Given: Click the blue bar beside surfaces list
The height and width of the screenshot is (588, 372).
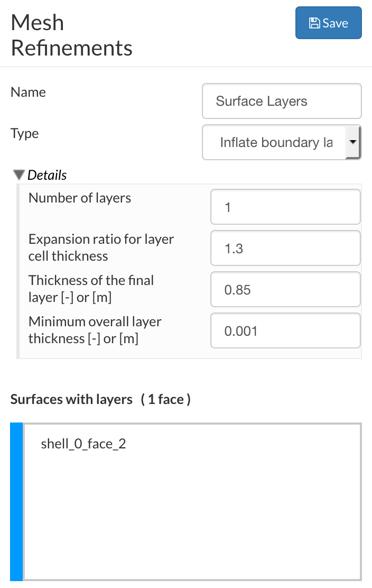Looking at the screenshot, I should 16,501.
